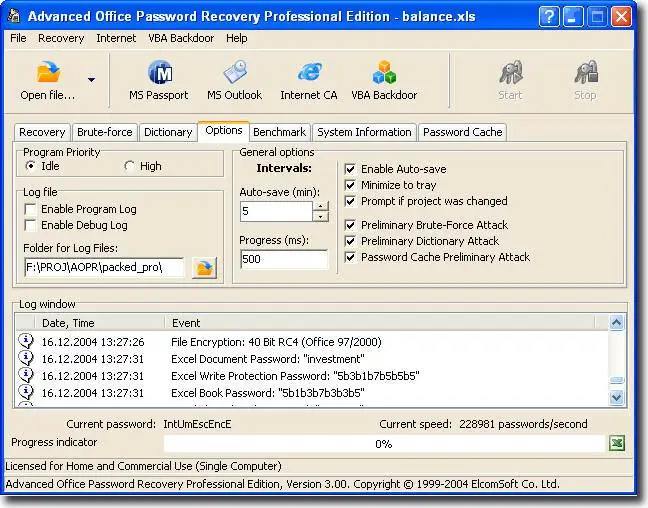Viewport: 648px width, 508px height.
Task: Click the 0% progress indicator bar
Action: coord(384,444)
